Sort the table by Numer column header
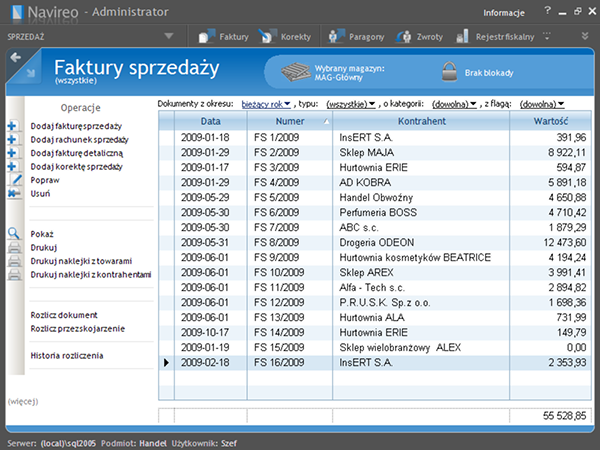This screenshot has width=600, height=450. 289,121
